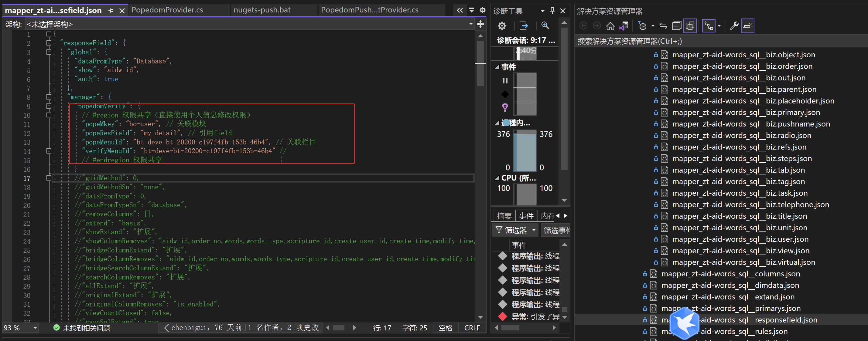Click the diagnostic session timeline ruler
This screenshot has height=341, width=868.
point(525,53)
